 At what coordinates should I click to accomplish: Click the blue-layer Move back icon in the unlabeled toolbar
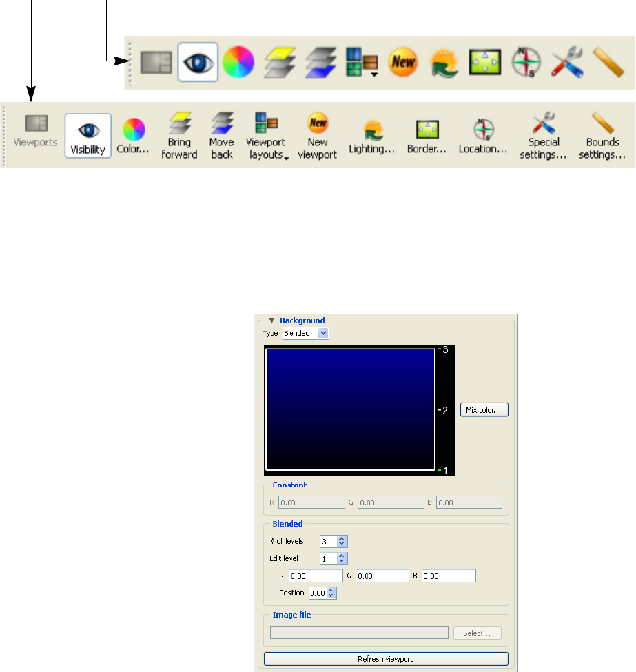[321, 63]
